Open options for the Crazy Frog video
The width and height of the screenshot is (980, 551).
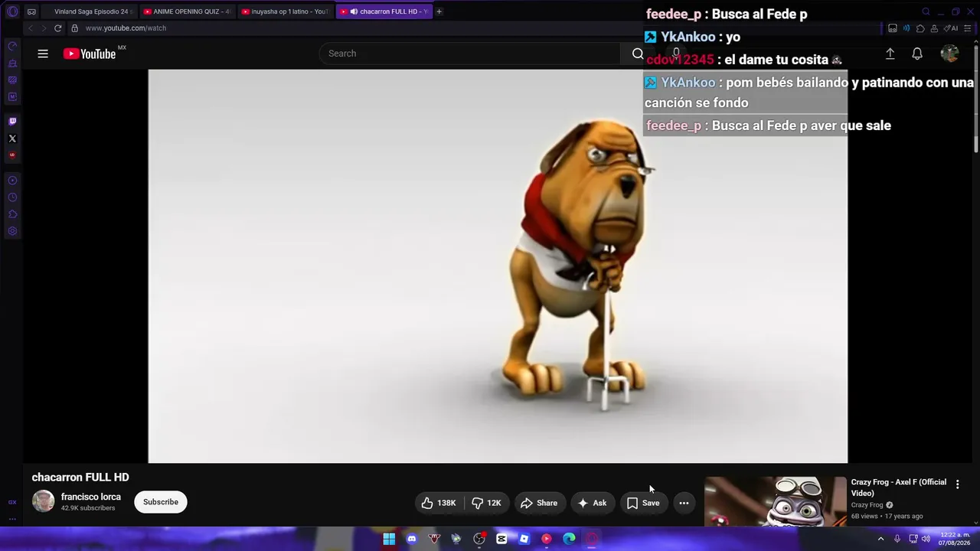(957, 484)
